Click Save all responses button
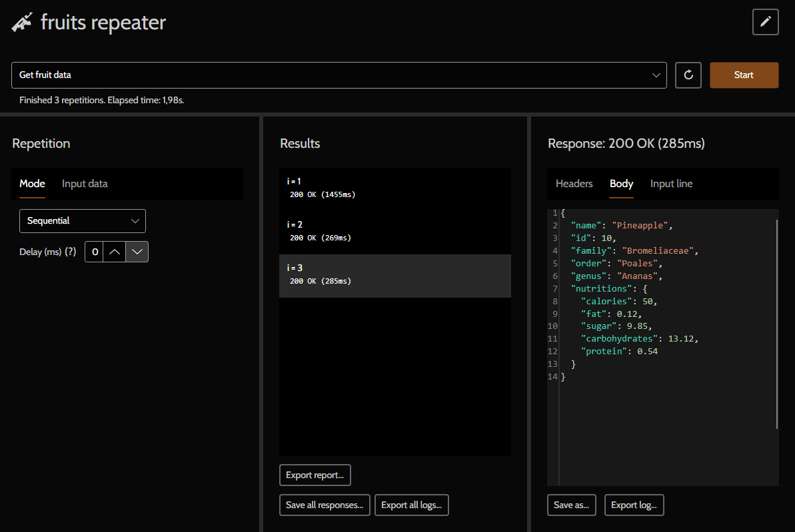 coord(324,505)
